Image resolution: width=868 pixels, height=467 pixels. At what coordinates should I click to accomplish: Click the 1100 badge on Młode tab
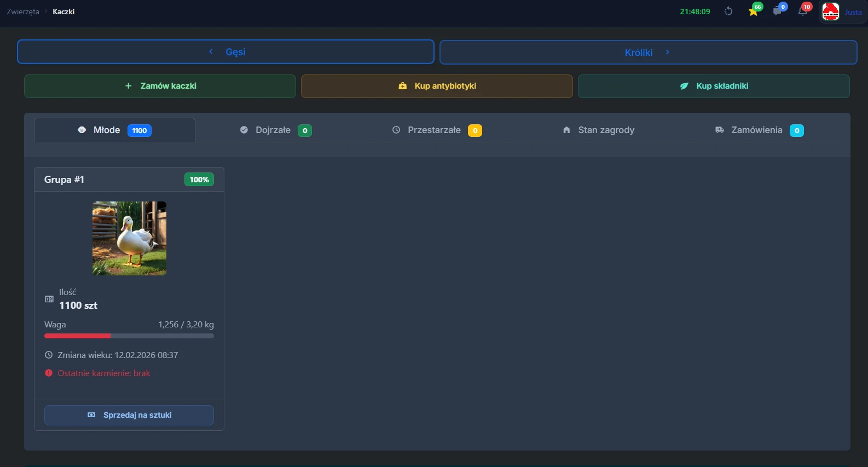pos(140,130)
